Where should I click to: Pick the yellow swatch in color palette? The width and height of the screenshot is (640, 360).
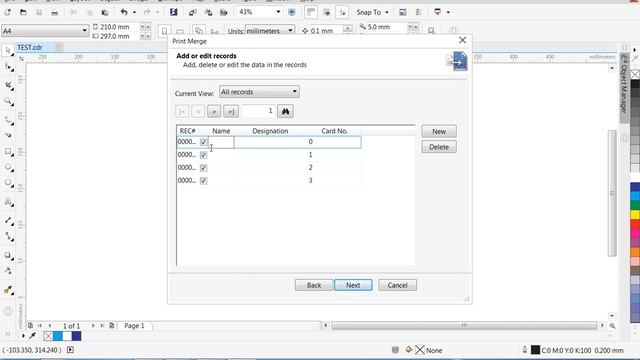tap(635, 214)
